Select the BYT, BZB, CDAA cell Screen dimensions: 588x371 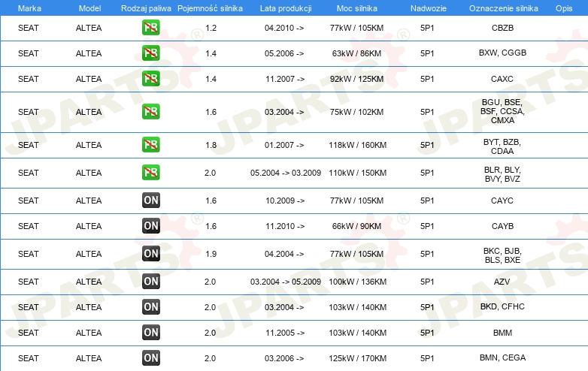pos(502,146)
